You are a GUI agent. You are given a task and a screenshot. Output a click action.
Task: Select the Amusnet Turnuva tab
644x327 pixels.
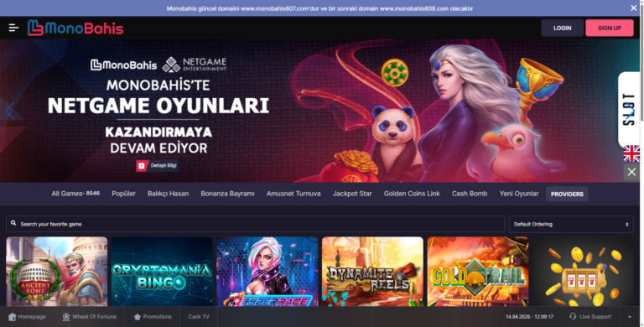(293, 194)
